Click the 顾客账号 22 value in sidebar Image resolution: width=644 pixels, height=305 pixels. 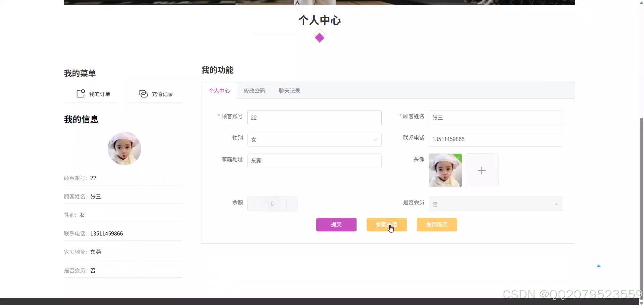point(93,178)
